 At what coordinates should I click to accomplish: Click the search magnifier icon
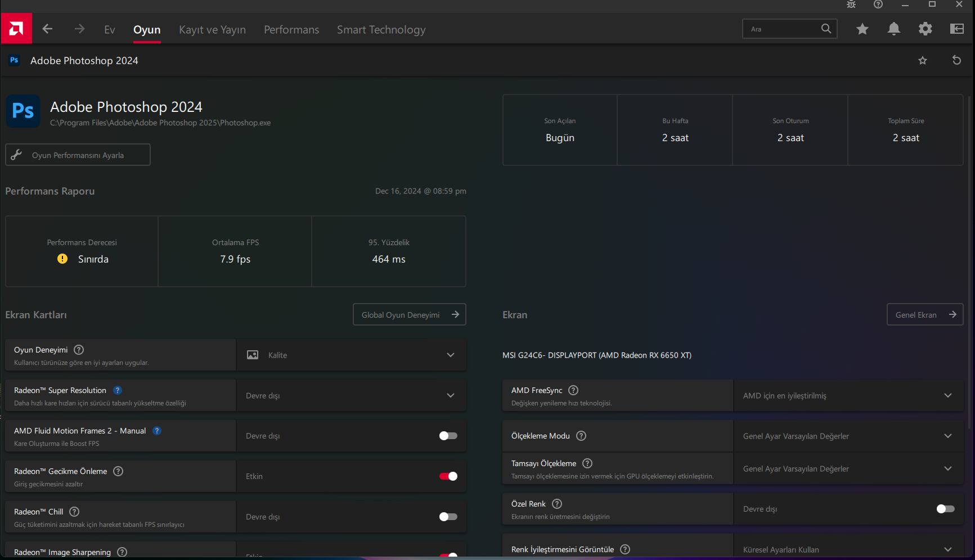[826, 29]
